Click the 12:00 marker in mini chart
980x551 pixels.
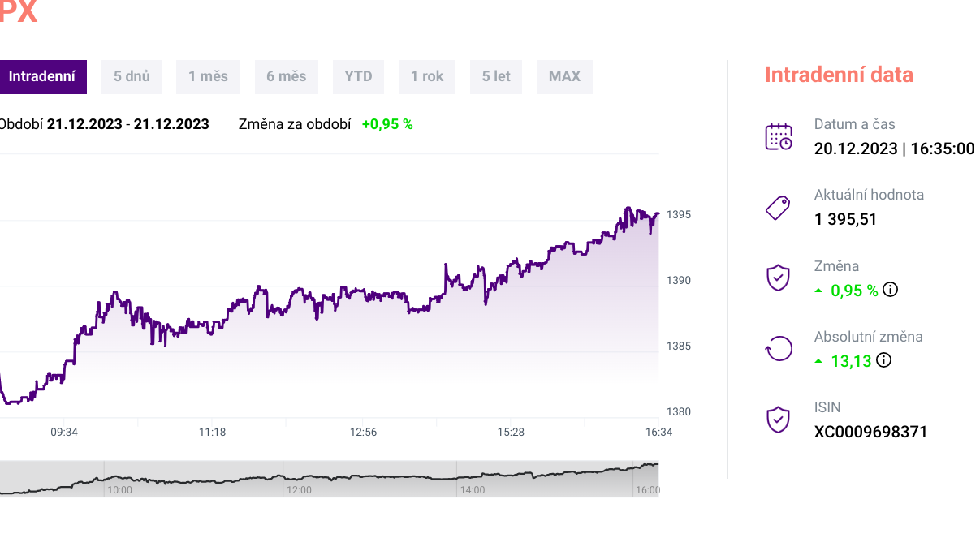pos(298,489)
